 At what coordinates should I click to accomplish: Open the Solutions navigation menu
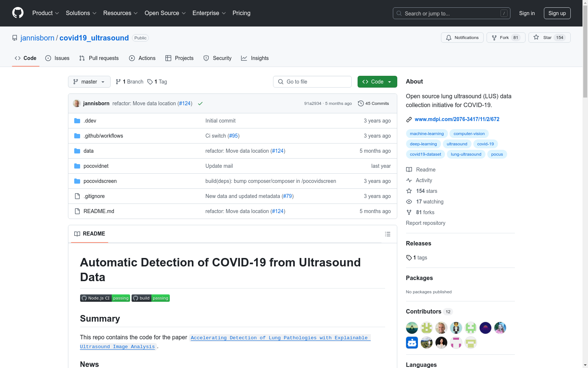click(81, 13)
